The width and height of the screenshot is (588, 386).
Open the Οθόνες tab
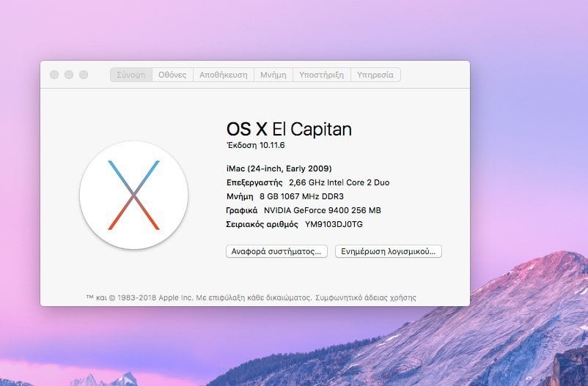click(172, 75)
